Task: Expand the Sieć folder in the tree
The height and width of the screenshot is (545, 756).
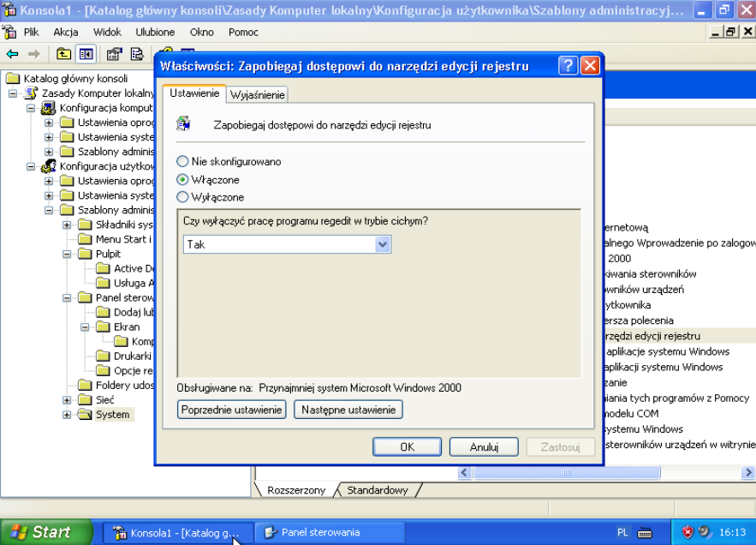Action: 68,399
